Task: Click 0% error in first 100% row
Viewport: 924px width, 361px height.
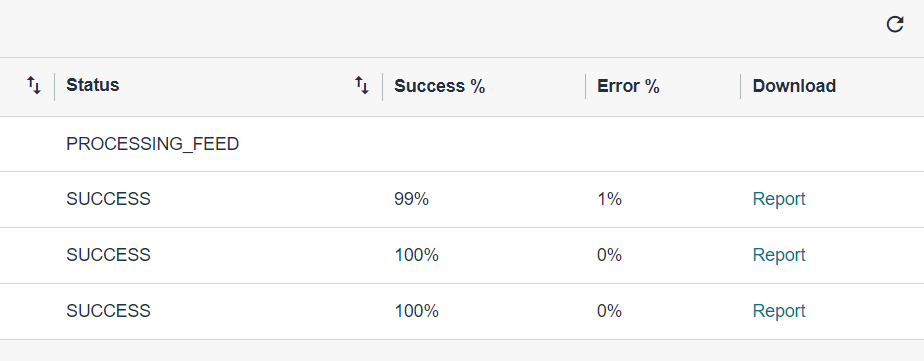Action: click(x=609, y=255)
